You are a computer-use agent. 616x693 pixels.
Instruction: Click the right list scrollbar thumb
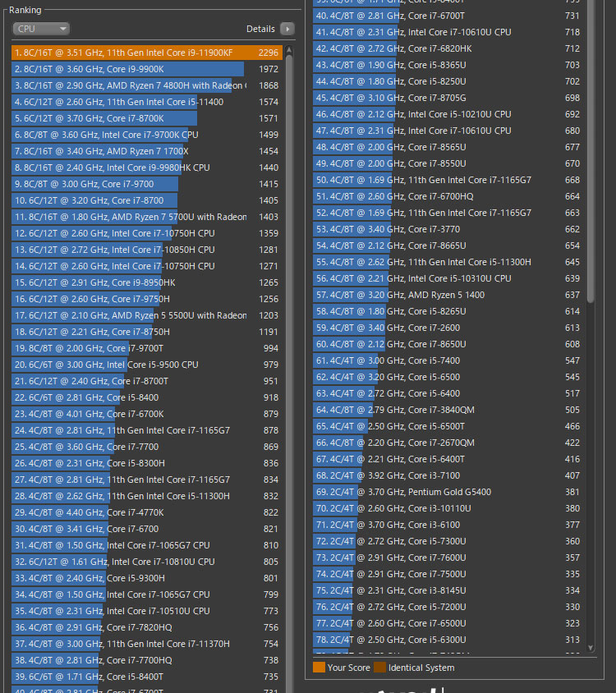click(591, 150)
